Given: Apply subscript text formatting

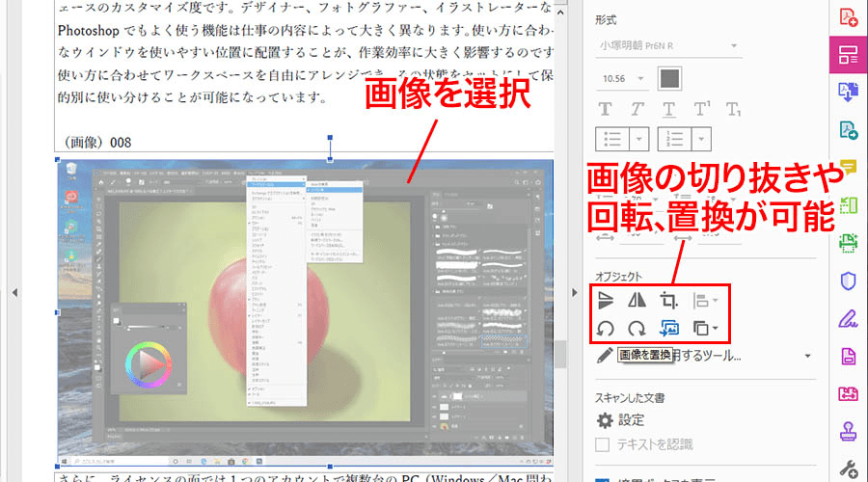Looking at the screenshot, I should coord(734,110).
